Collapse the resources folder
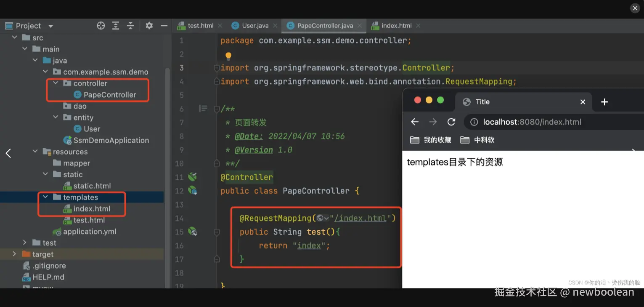Image resolution: width=644 pixels, height=307 pixels. 35,151
